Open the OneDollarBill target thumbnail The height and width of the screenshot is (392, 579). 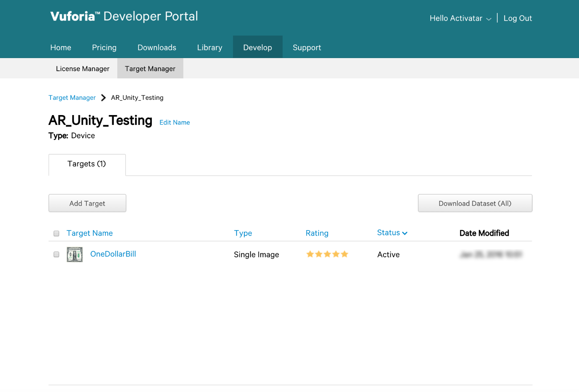pos(74,254)
